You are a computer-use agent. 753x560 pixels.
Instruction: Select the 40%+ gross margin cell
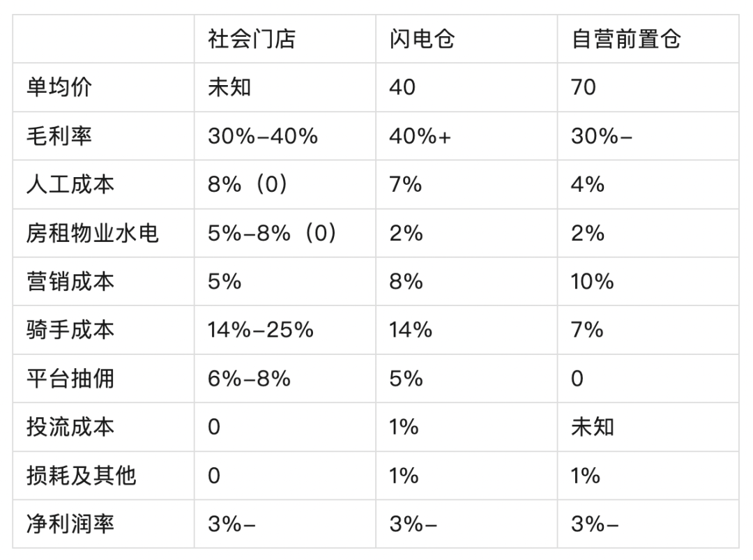[420, 136]
